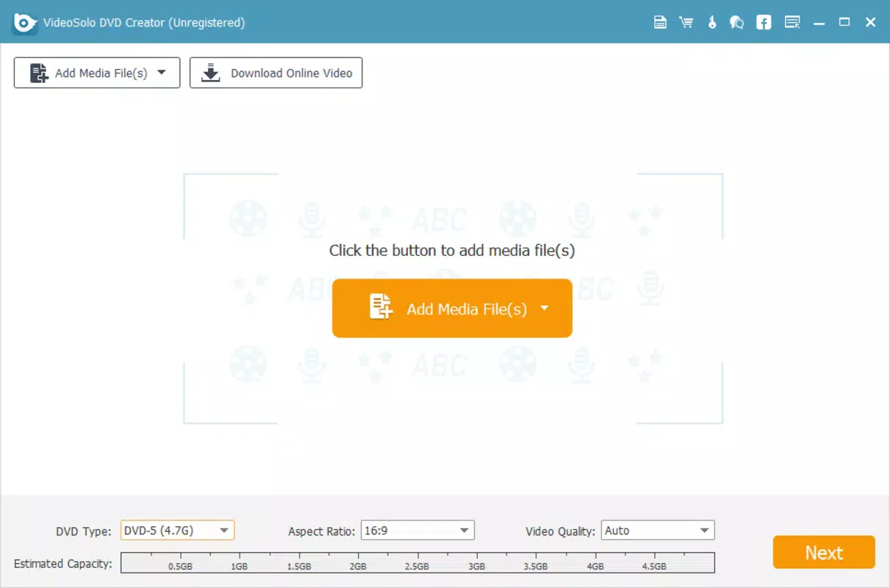
Task: Close the VideoSolo DVD Creator window
Action: 871,23
